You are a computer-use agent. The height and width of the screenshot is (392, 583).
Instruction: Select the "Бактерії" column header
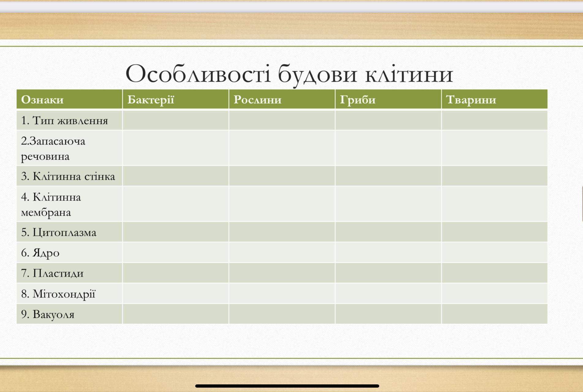tap(176, 99)
